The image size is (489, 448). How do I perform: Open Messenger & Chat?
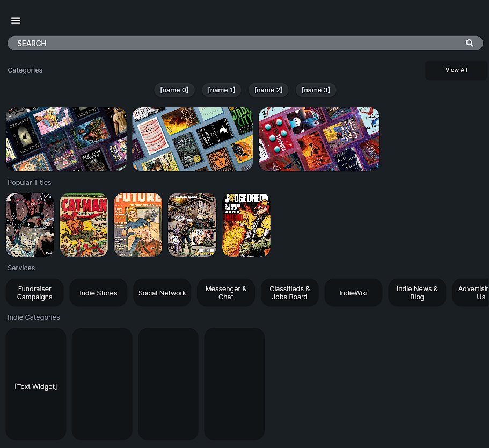pos(225,292)
